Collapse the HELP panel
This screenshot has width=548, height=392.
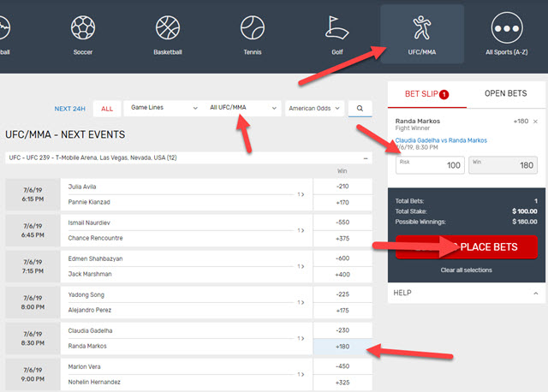point(535,293)
